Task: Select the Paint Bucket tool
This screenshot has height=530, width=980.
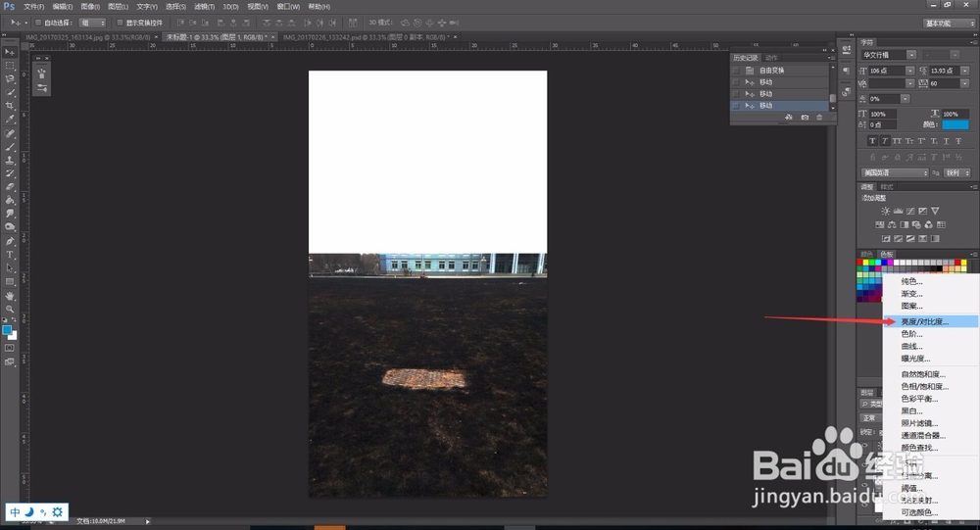Action: pos(10,200)
